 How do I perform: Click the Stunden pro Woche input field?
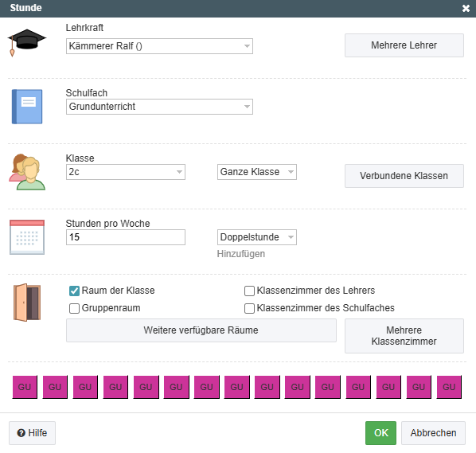click(x=126, y=237)
